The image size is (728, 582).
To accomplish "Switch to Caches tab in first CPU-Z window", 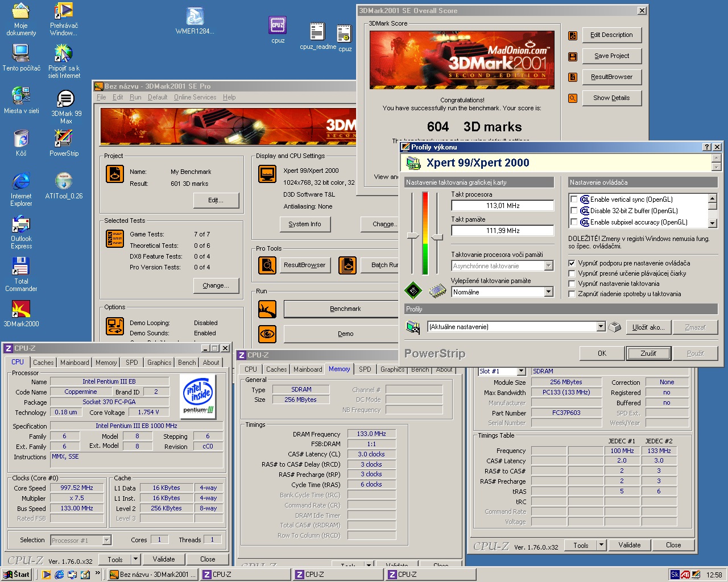I will 43,363.
